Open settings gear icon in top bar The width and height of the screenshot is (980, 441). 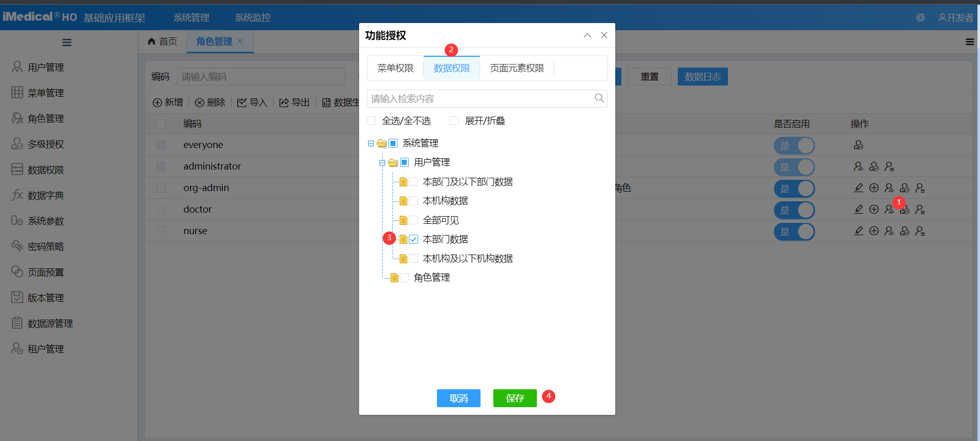921,17
